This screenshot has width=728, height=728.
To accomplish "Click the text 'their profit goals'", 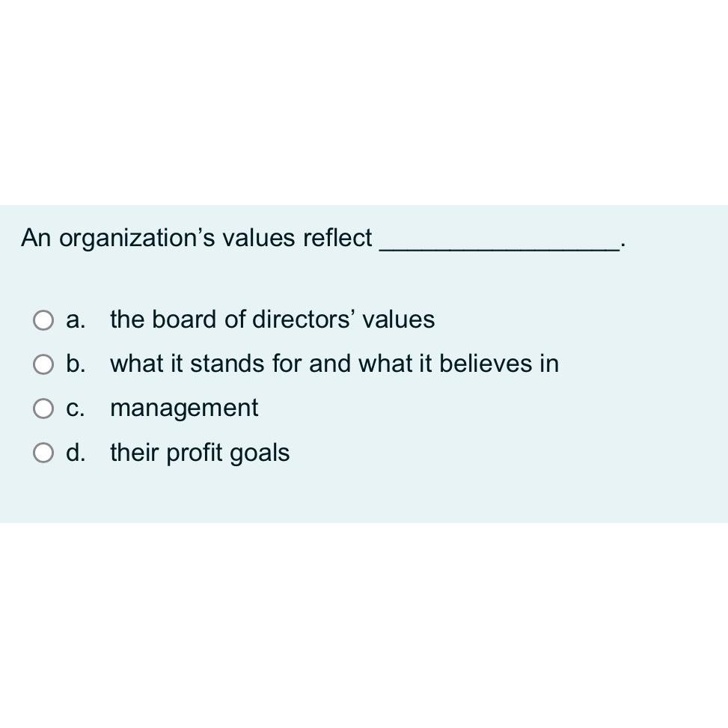I will (199, 453).
